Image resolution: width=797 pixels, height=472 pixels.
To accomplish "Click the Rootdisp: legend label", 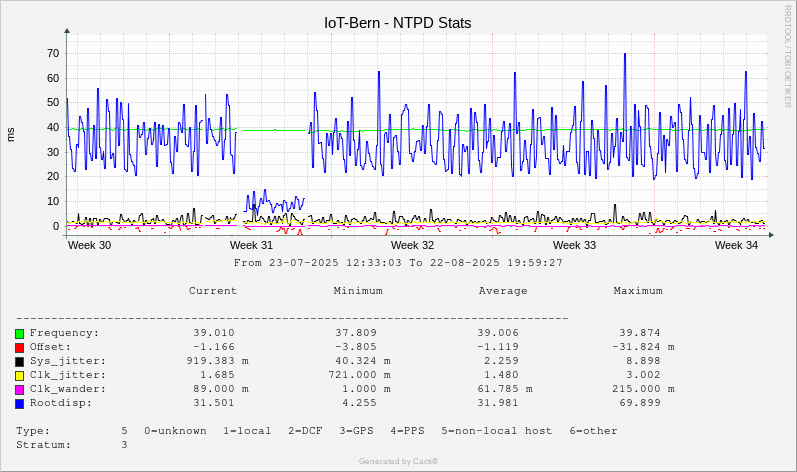I will tap(61, 403).
